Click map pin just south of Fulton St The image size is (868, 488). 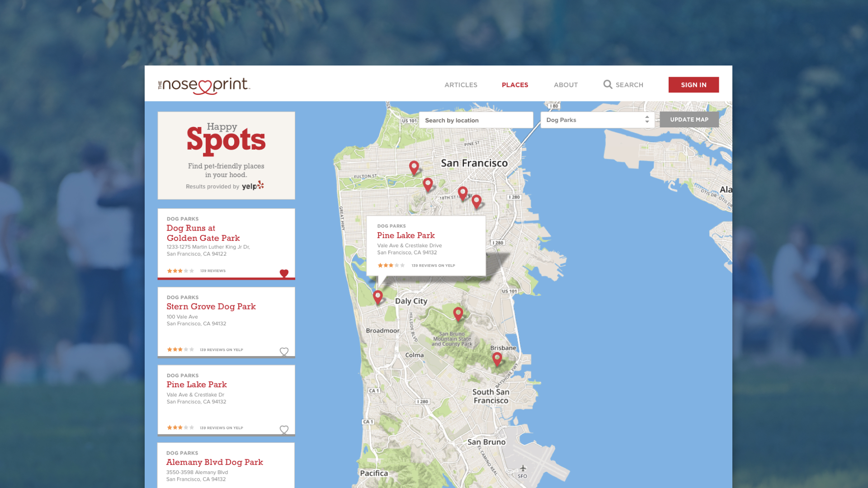tap(428, 185)
